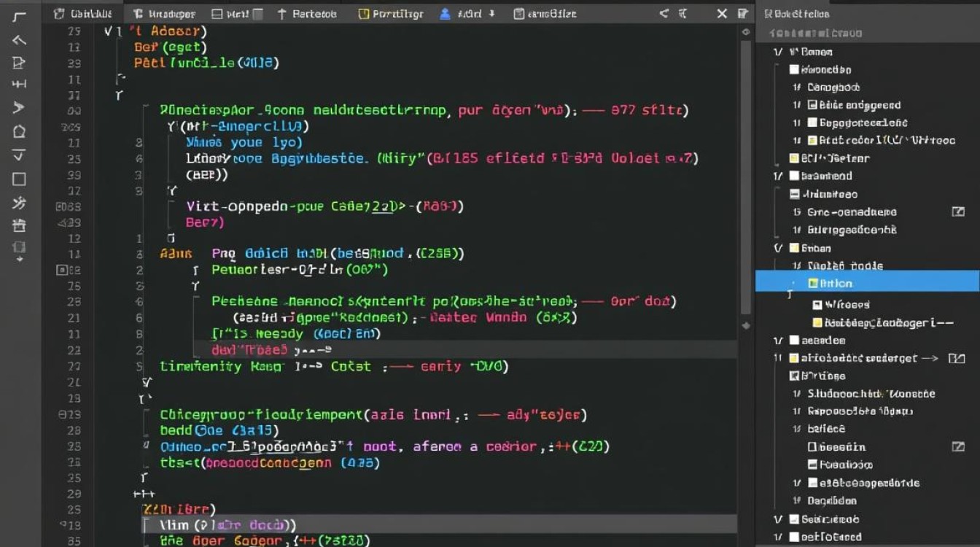Open the first tab in the editor tab bar
This screenshot has width=980, height=547.
pyautogui.click(x=82, y=14)
